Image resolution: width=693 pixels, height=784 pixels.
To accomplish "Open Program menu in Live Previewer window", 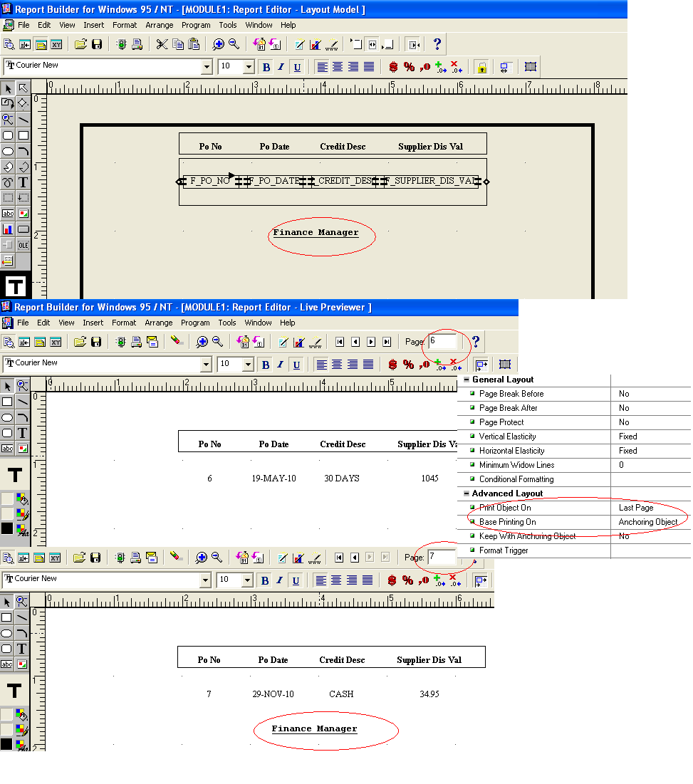I will point(194,323).
